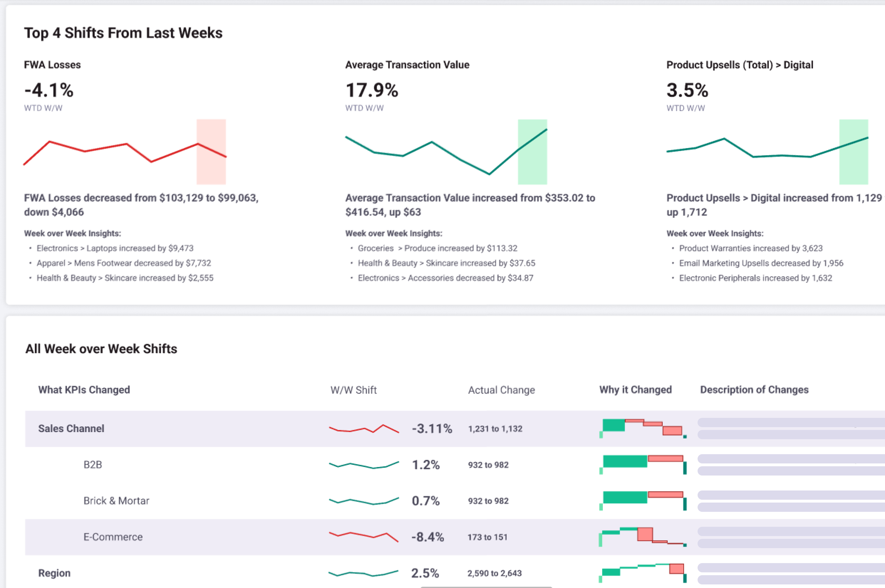Click the Brick & Mortar waterfall chart icon

[643, 501]
